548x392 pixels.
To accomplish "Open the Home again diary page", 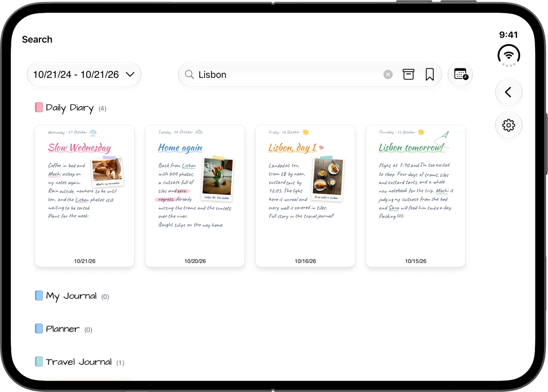I will [195, 196].
